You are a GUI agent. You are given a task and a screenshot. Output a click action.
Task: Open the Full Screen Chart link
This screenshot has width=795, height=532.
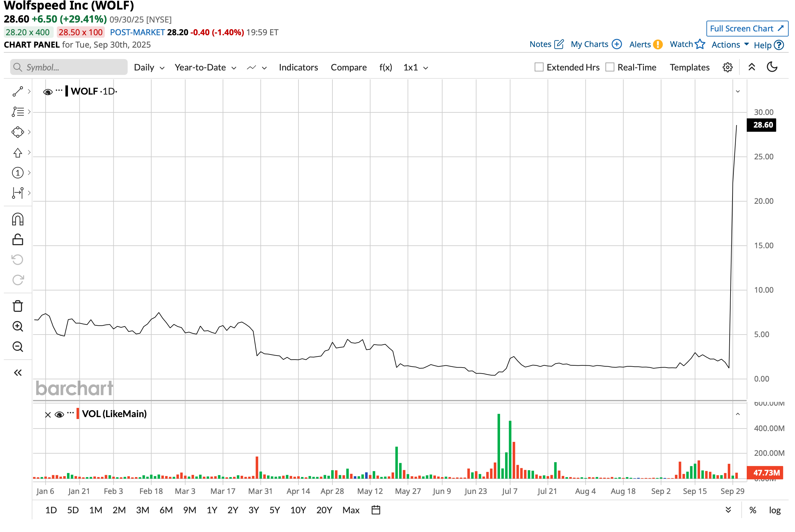[747, 29]
